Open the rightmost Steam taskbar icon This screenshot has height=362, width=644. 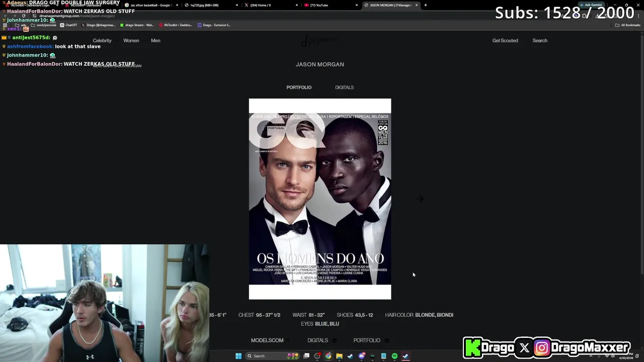406,356
